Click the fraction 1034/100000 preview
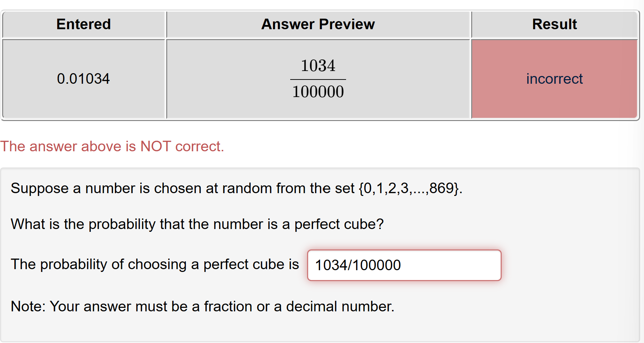Viewport: 644px width, 343px height. click(x=318, y=78)
